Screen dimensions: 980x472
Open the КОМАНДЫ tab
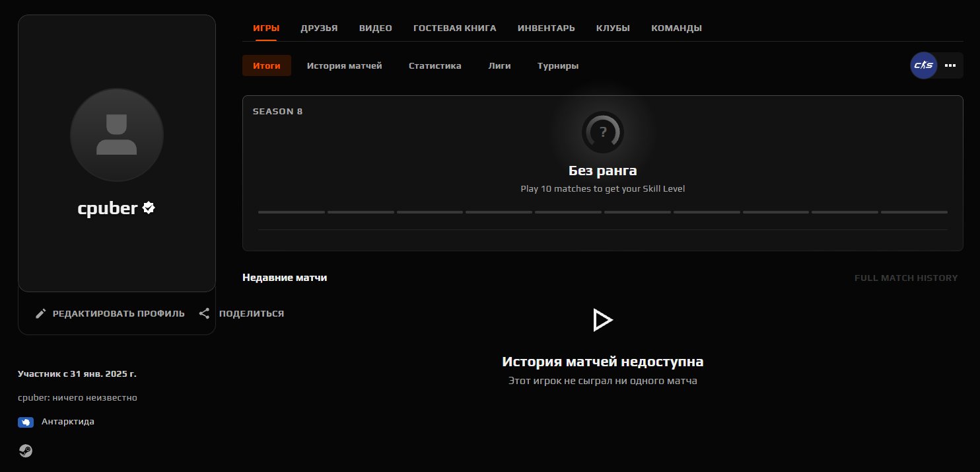[x=676, y=28]
